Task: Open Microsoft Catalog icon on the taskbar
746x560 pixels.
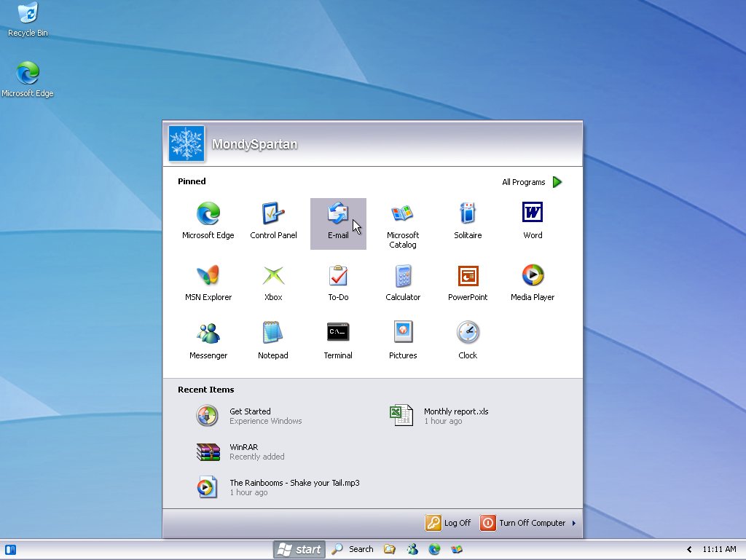Action: pos(457,550)
